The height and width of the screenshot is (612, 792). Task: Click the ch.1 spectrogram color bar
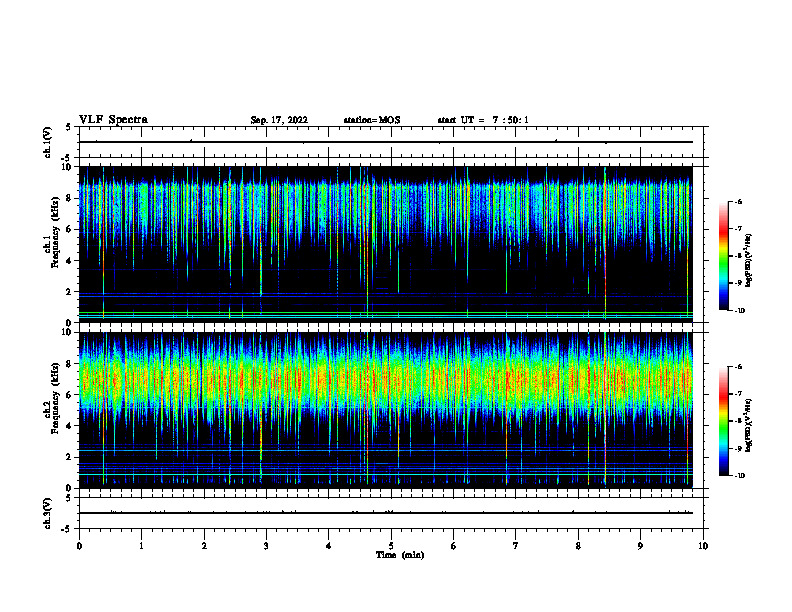point(723,256)
